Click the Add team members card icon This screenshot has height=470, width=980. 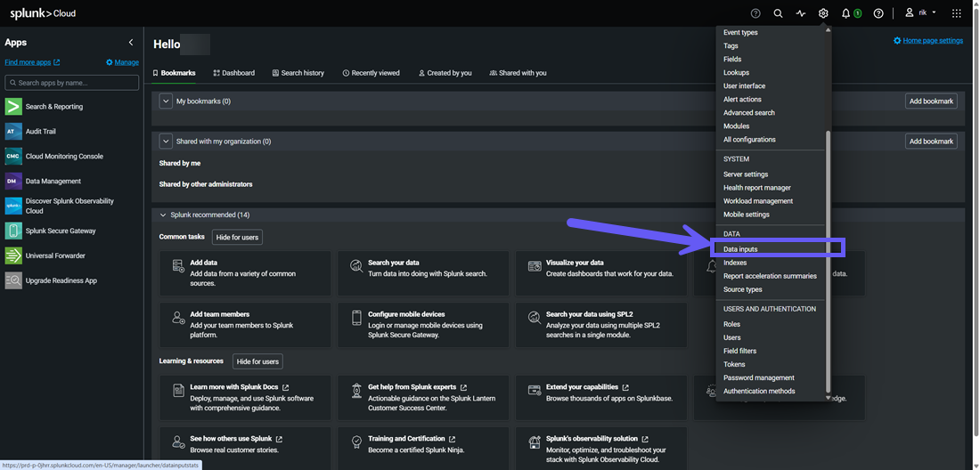[178, 317]
